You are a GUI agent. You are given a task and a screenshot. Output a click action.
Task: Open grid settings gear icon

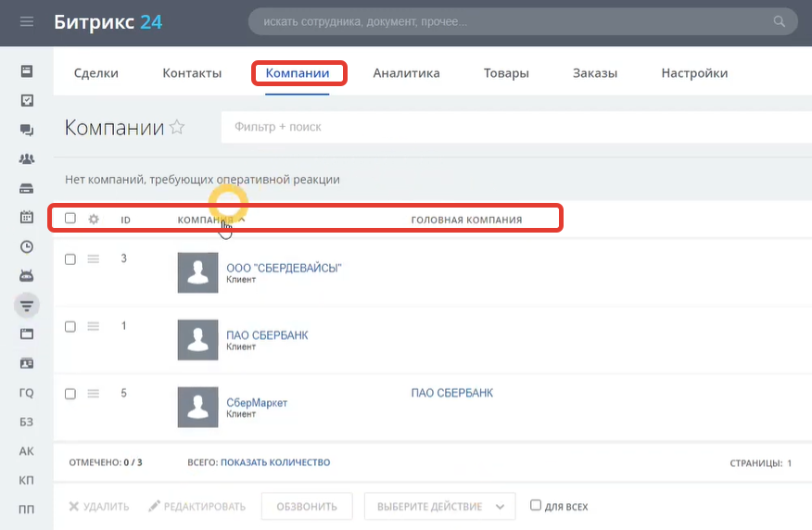94,219
